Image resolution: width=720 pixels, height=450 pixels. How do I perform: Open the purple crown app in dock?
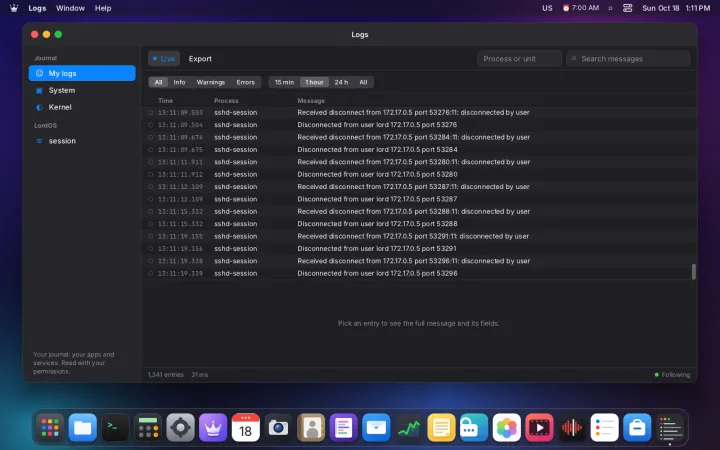click(213, 428)
